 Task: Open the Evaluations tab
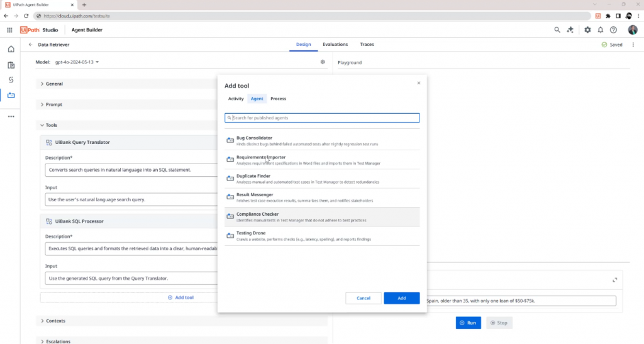[x=335, y=45]
